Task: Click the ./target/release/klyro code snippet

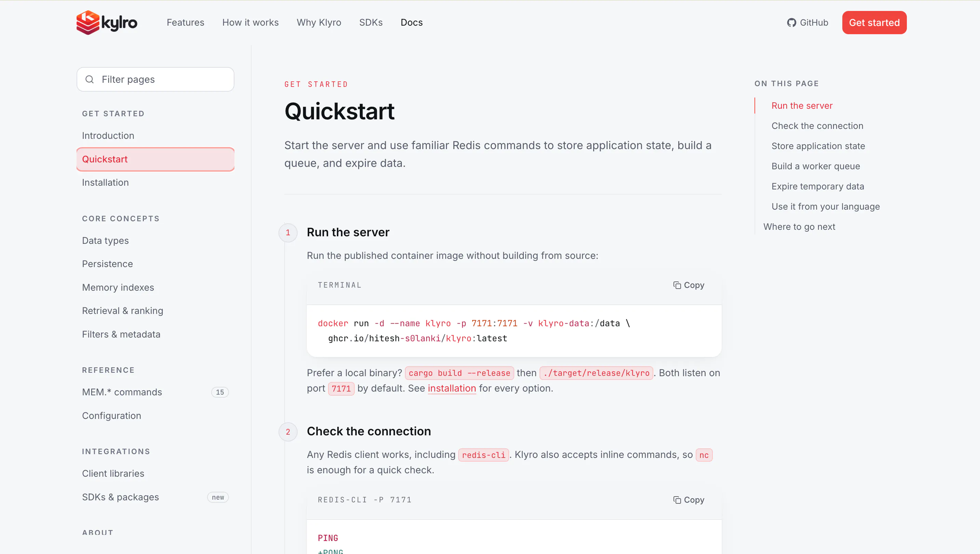Action: (x=596, y=373)
